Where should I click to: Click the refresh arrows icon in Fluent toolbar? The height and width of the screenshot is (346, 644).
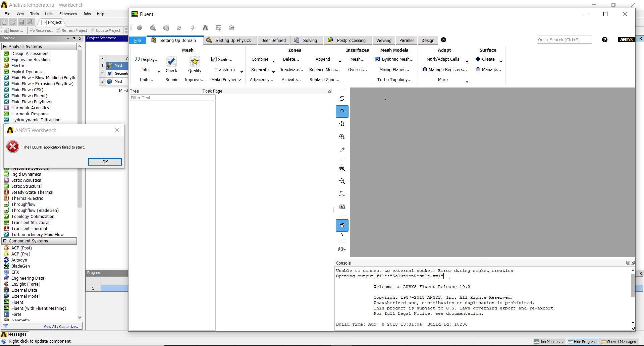tap(179, 28)
